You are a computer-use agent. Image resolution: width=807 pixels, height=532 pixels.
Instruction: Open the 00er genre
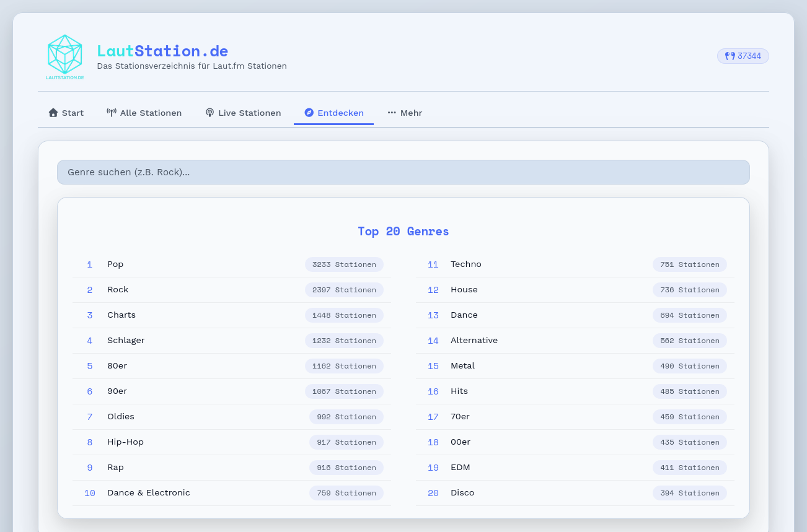pos(575,442)
